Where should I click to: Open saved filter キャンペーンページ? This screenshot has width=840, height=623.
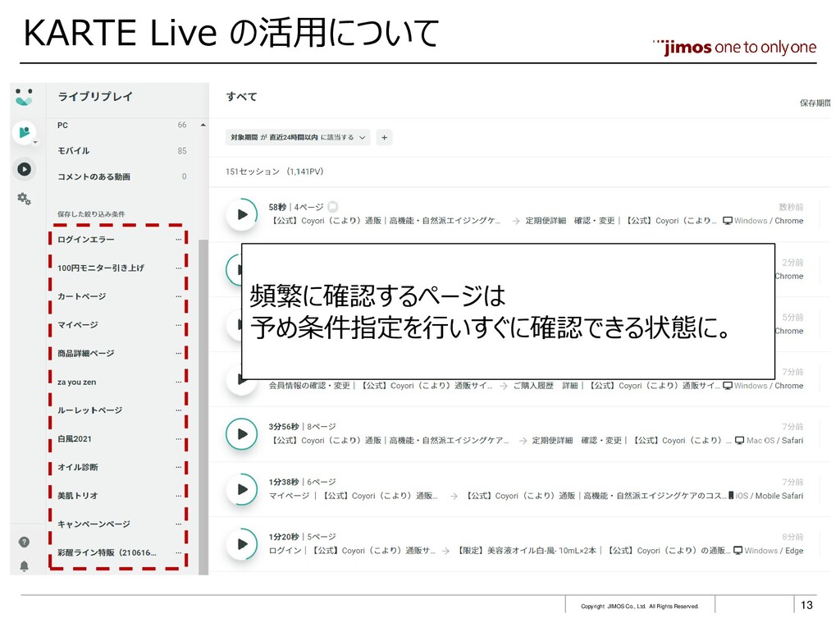[x=94, y=524]
